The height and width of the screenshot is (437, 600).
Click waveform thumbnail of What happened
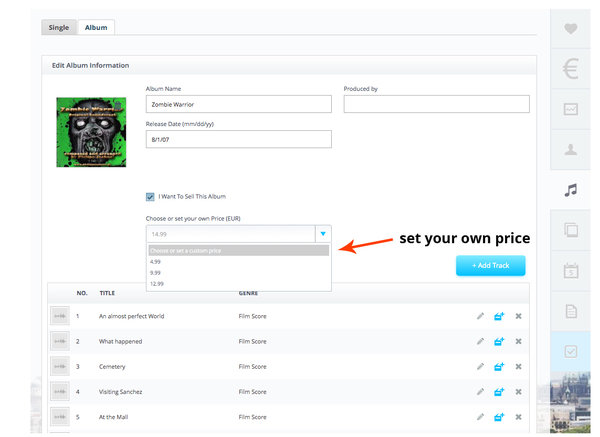tap(60, 341)
